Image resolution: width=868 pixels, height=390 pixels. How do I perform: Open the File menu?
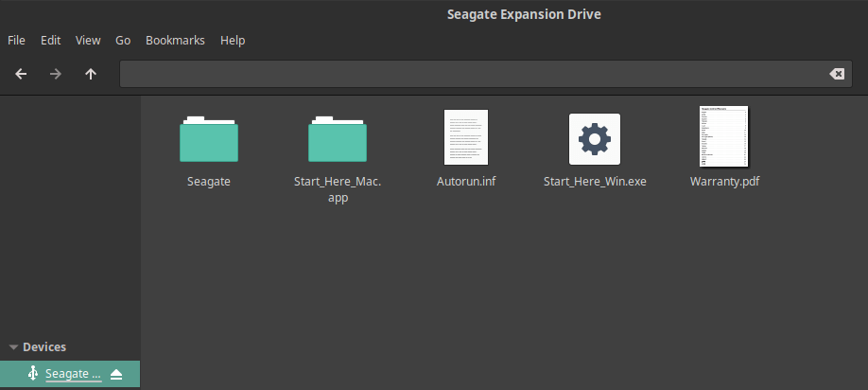pyautogui.click(x=16, y=41)
